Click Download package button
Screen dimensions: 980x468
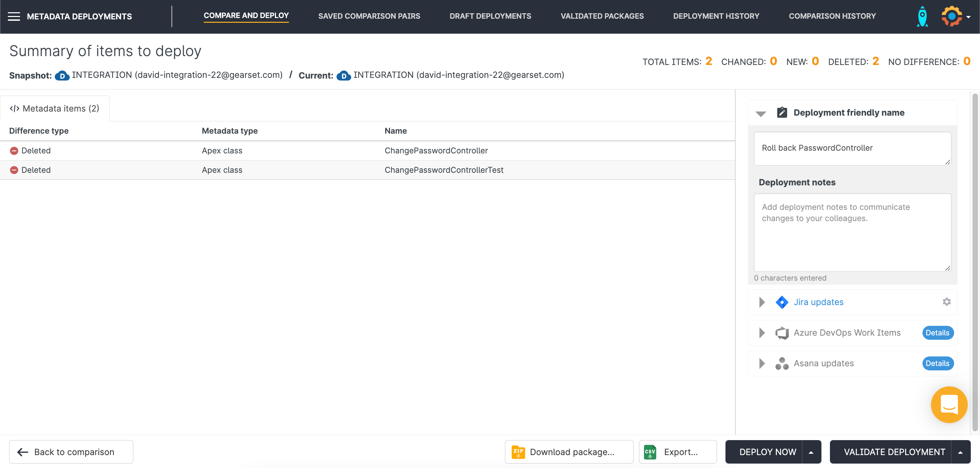point(569,452)
